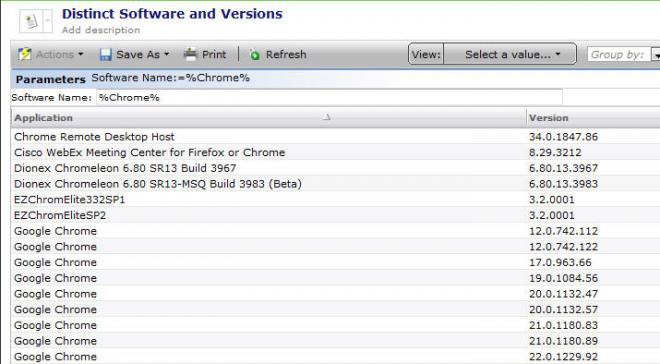Open the Group by dropdown
Image resolution: width=660 pixels, height=364 pixels.
tap(655, 54)
